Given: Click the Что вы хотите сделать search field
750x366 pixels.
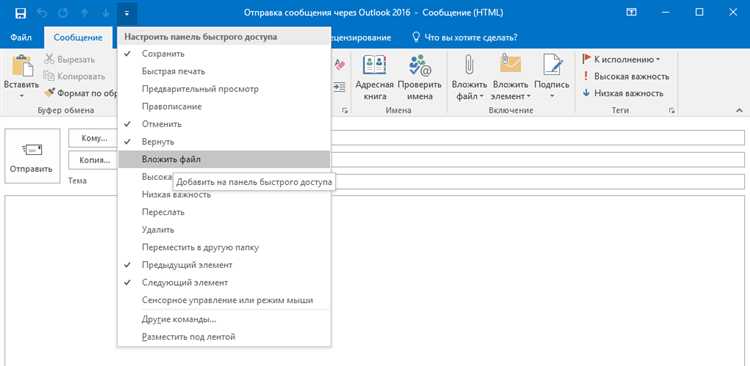Looking at the screenshot, I should click(x=464, y=37).
